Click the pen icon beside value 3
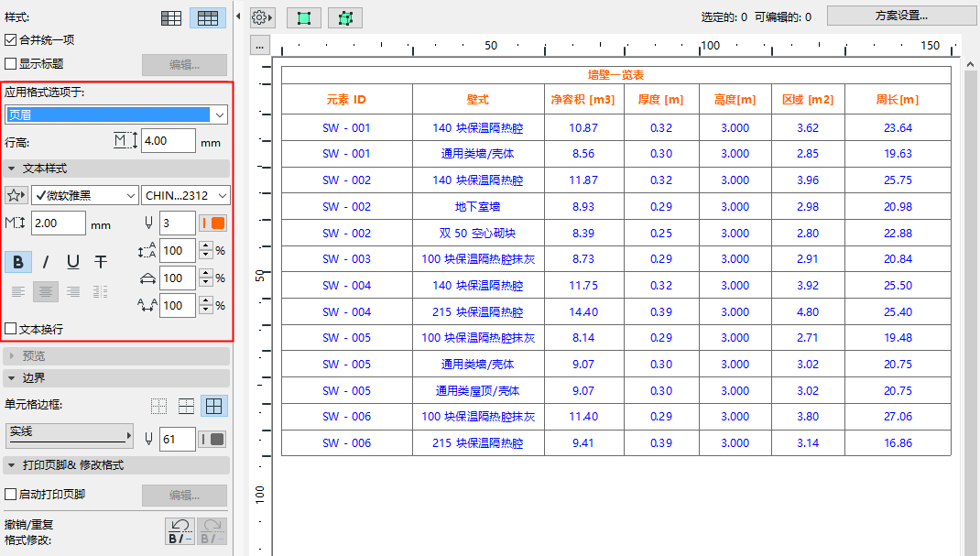Screen dimensions: 980x556 (x=148, y=223)
